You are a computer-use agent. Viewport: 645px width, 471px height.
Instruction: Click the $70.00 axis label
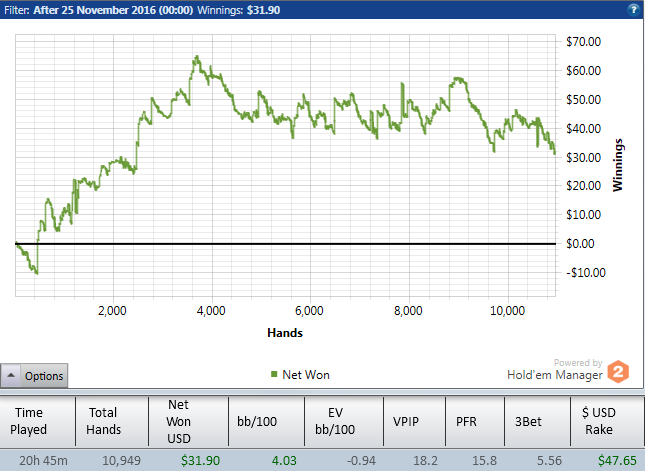583,42
